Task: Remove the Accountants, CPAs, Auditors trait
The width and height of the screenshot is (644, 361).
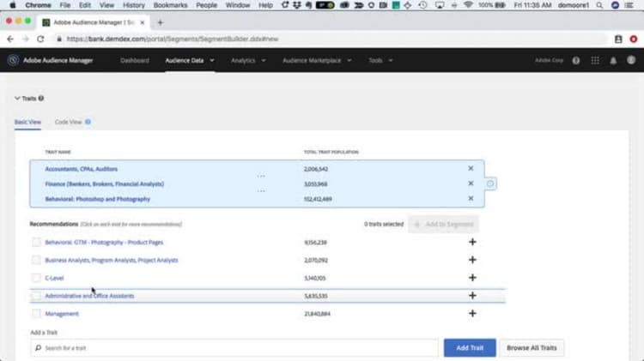Action: coord(471,168)
